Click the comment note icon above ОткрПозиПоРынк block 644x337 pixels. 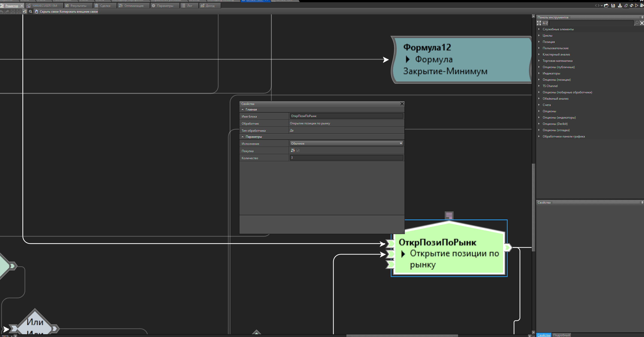[449, 215]
